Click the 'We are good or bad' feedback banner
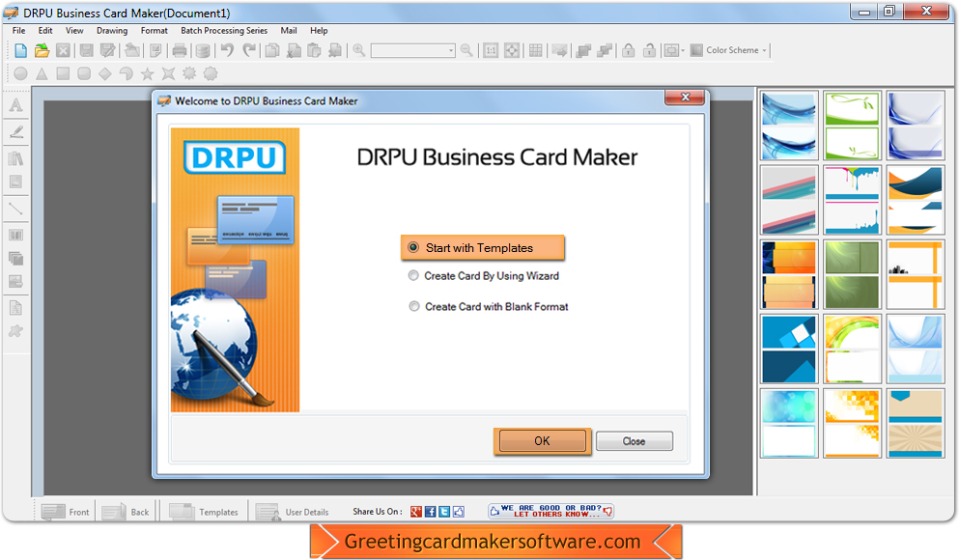The image size is (959, 560). click(x=551, y=511)
